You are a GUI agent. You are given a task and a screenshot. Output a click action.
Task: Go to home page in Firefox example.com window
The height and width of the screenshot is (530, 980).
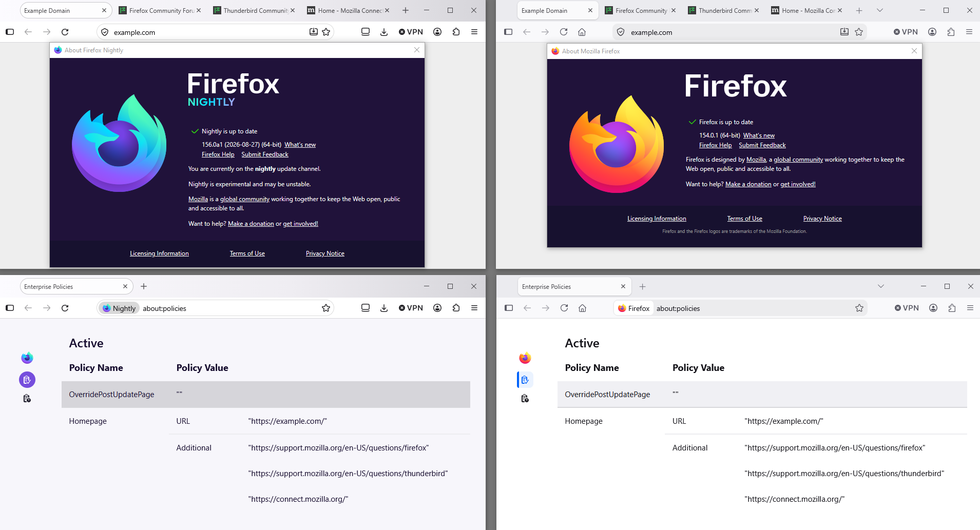582,32
